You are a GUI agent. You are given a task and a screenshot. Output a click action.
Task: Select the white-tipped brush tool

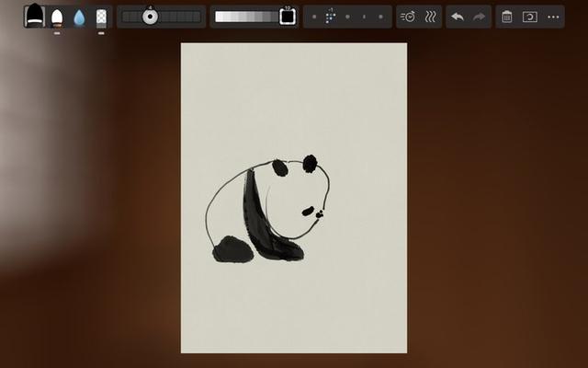coord(57,17)
